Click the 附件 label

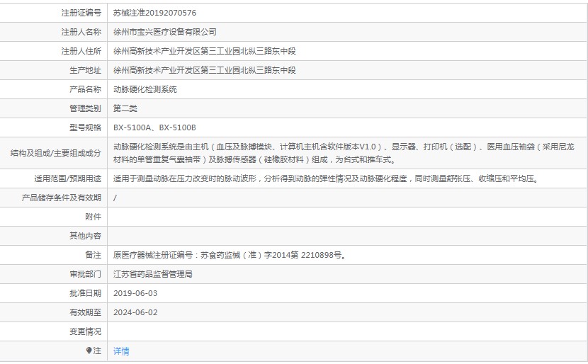(93, 217)
